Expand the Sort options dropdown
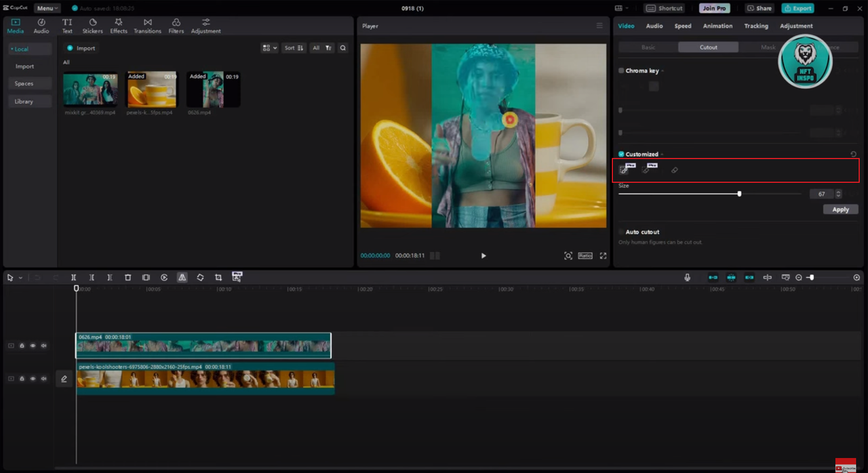868x473 pixels. click(294, 48)
